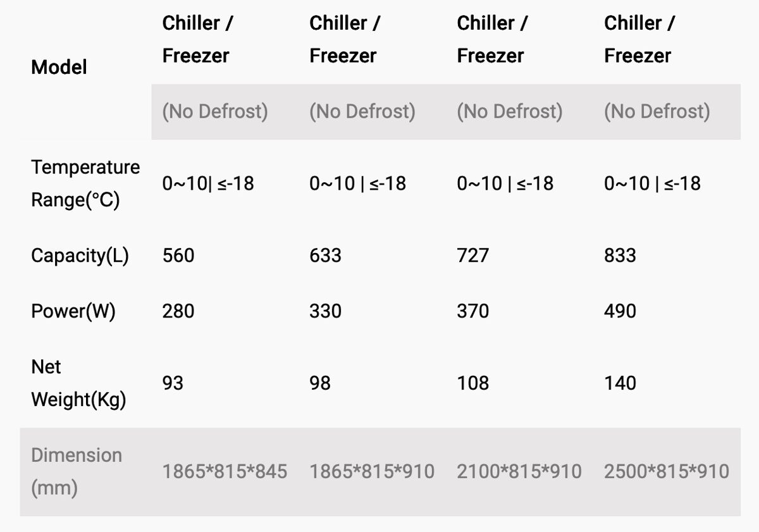759x532 pixels.
Task: Select the Temperature Range(°C) row label
Action: click(85, 184)
